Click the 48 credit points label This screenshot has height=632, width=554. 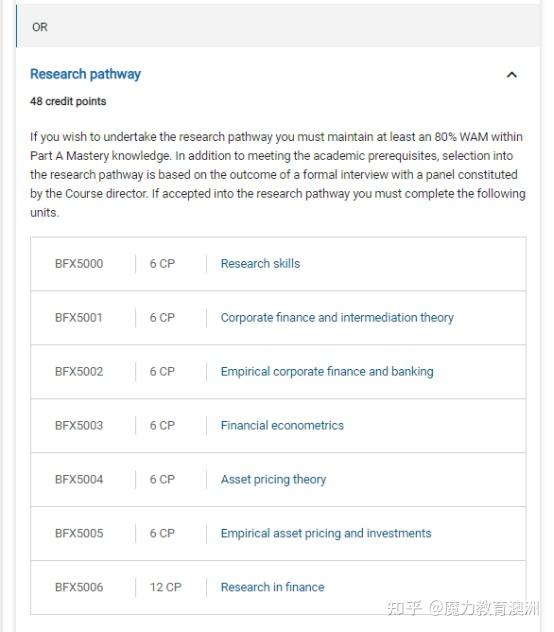(68, 101)
